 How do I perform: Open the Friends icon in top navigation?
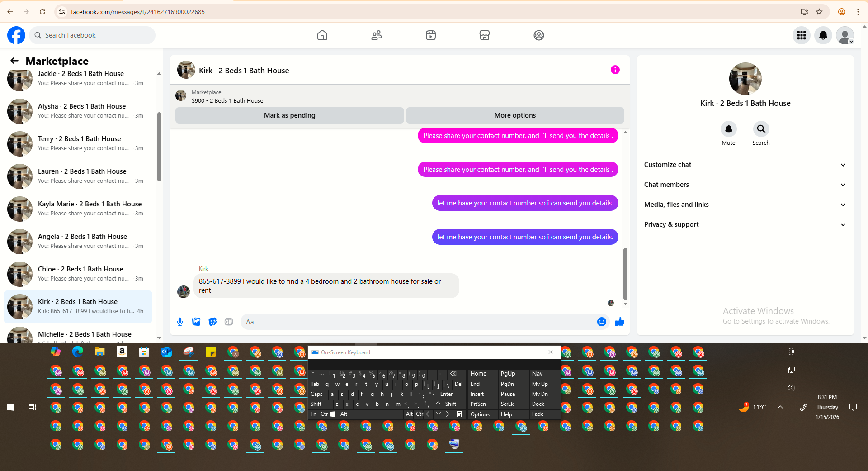377,35
